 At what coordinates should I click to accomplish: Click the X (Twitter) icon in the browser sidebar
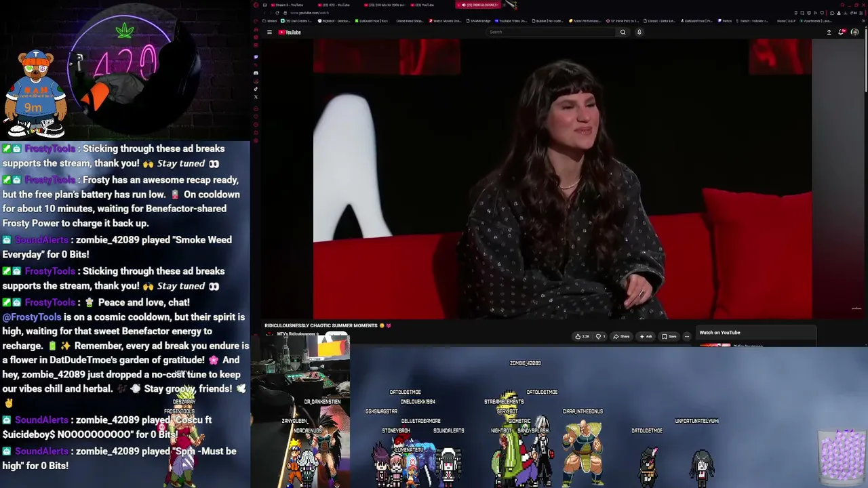256,97
